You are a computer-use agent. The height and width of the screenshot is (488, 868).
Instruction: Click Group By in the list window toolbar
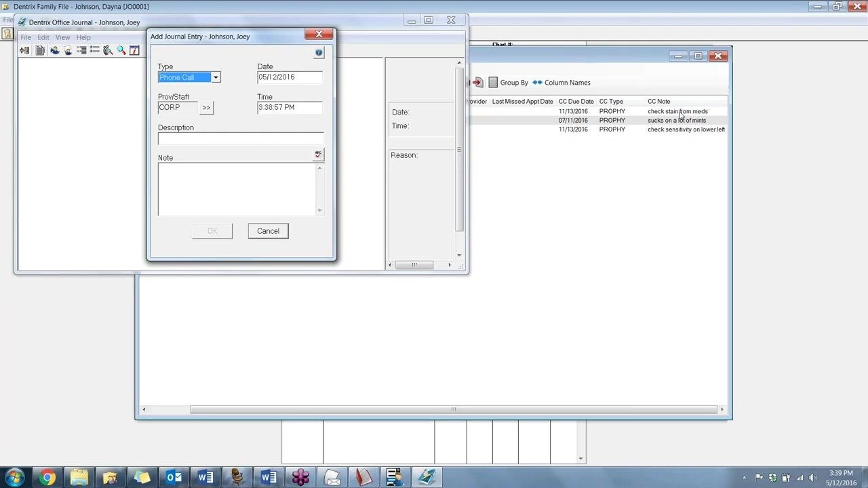click(509, 83)
